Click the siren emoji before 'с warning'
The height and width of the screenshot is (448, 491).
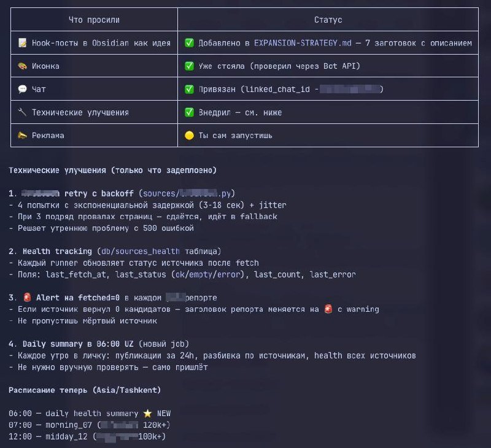pos(328,309)
